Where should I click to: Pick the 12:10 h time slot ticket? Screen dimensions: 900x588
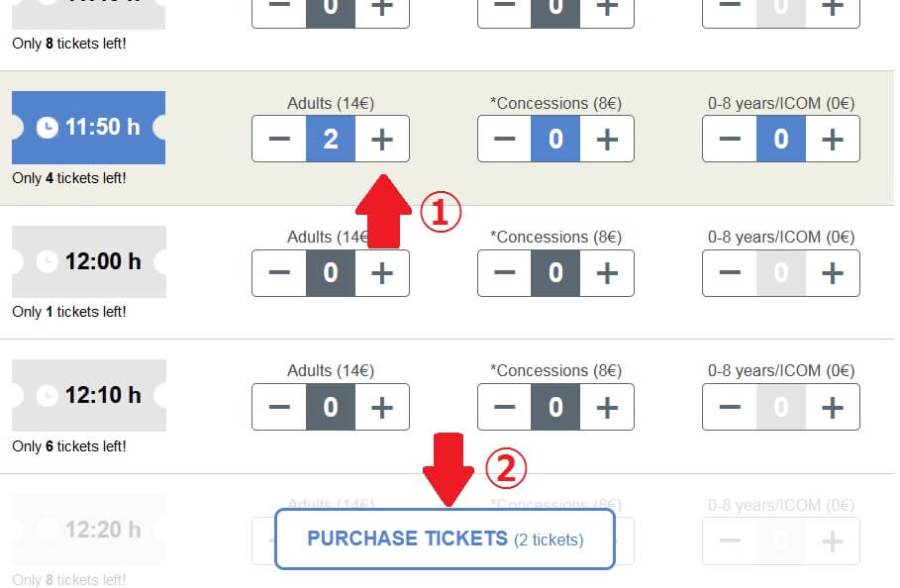click(x=88, y=395)
